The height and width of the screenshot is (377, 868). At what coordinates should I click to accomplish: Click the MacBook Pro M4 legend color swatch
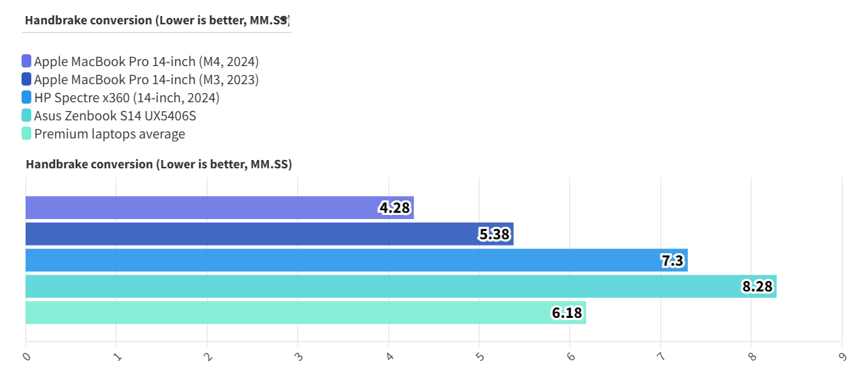pyautogui.click(x=26, y=61)
